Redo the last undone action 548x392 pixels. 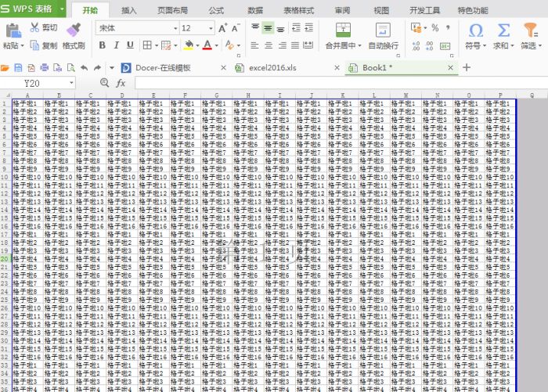click(x=98, y=67)
